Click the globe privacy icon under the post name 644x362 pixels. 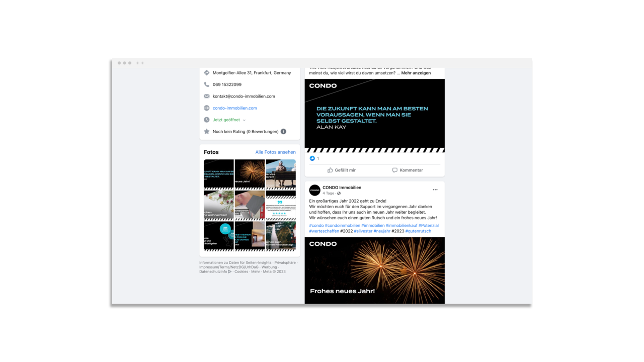[339, 194]
